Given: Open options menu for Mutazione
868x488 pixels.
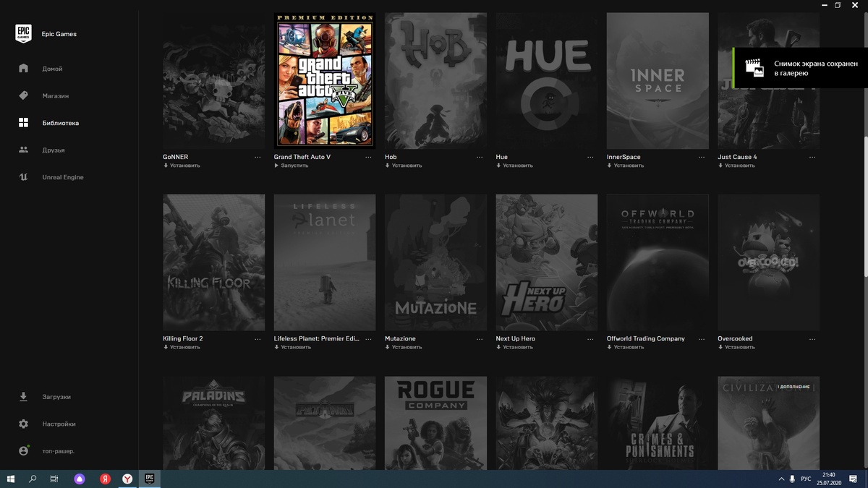Looking at the screenshot, I should [480, 338].
